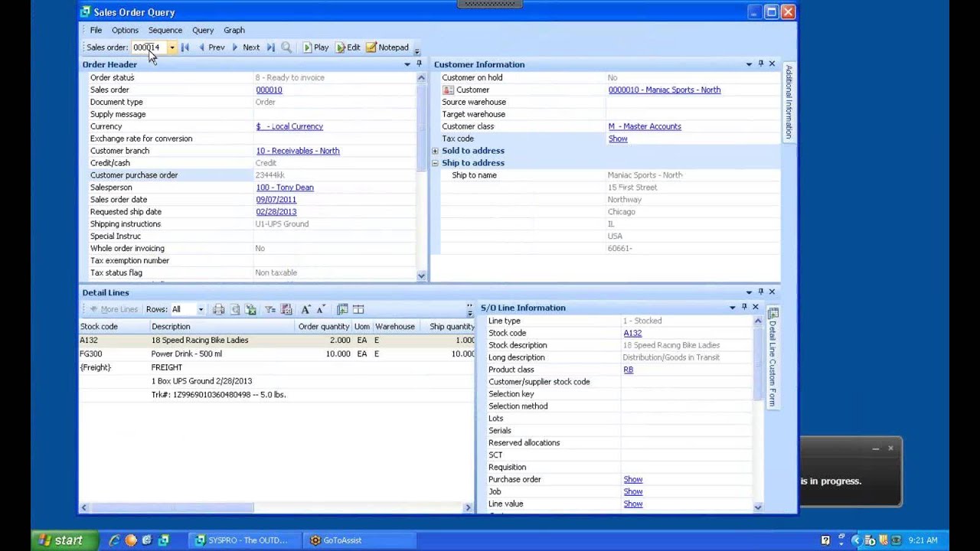Collapse the Ship to address section
Viewport: 980px width, 551px height.
coord(435,163)
